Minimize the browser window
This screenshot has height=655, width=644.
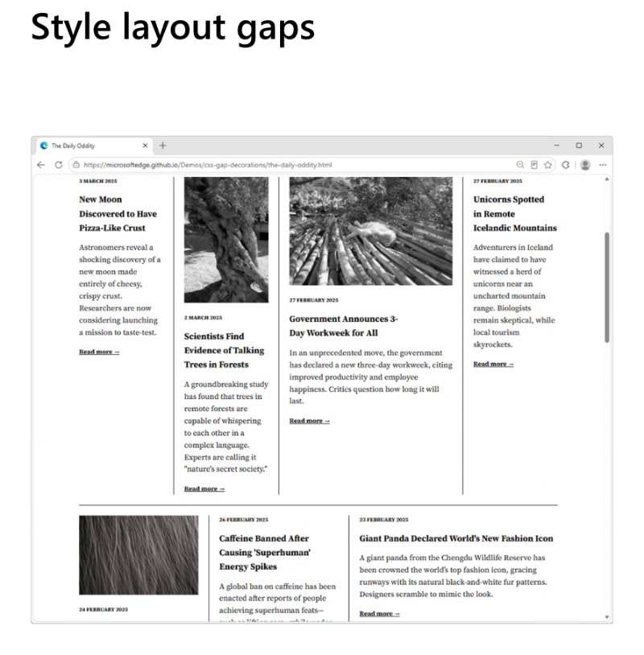(556, 146)
